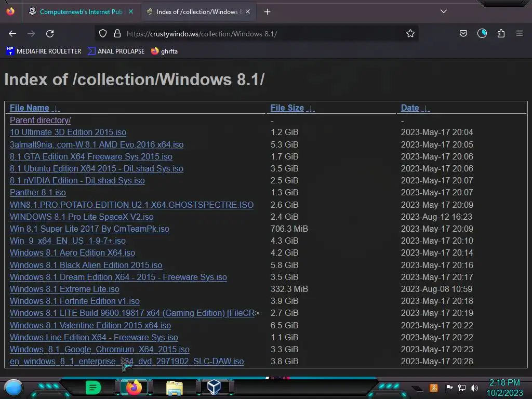Download Windows_8.1_Google_Chromium_X64_2015.iso

[99, 350]
